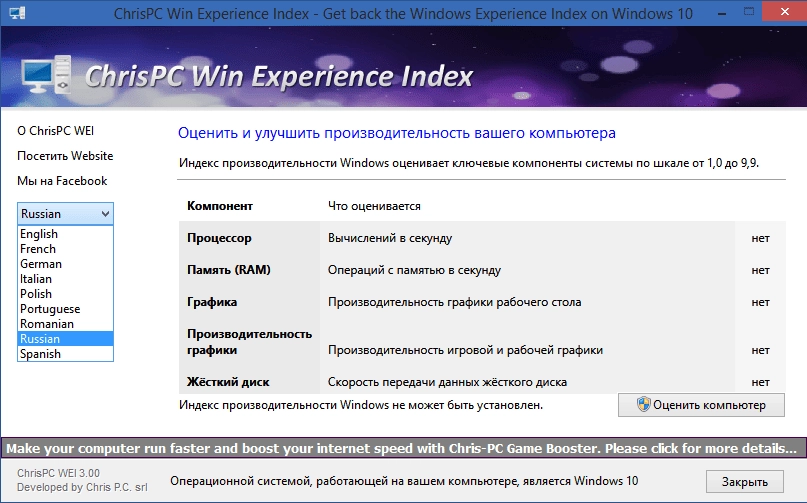Viewport: 807px width, 503px height.
Task: Collapse the Russian language dropdown
Action: pos(65,214)
